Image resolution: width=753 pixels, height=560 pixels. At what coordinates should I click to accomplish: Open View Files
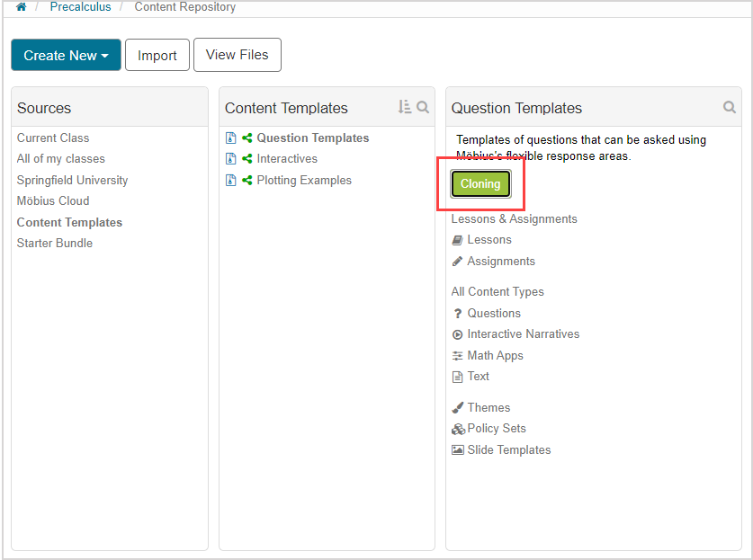237,55
